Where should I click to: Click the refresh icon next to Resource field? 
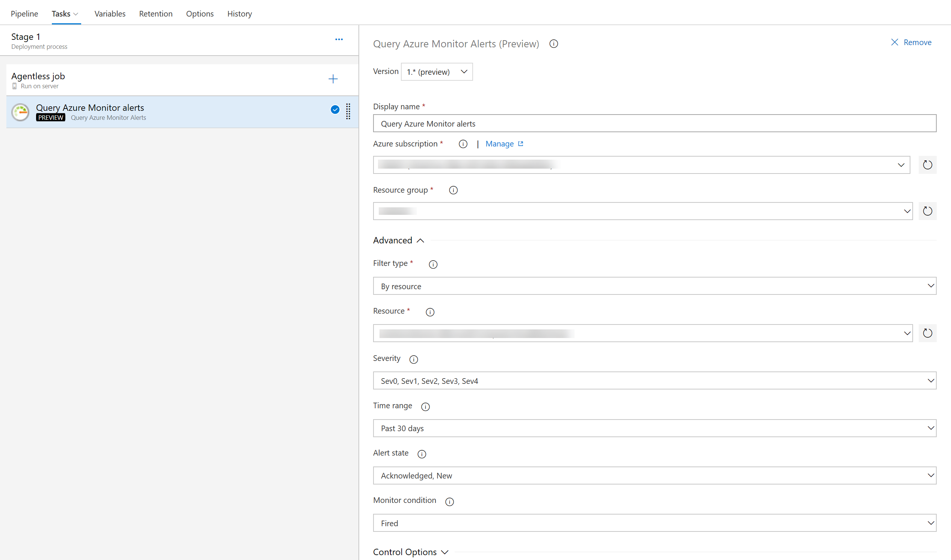click(x=928, y=334)
